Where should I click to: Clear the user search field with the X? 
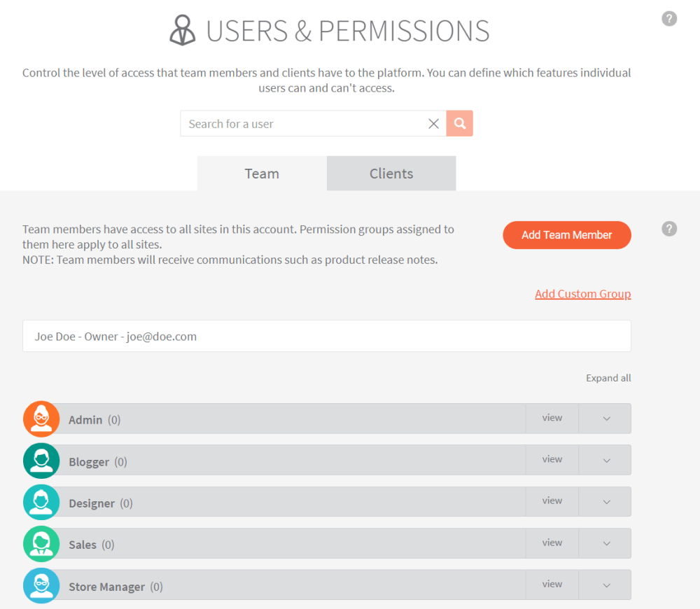(x=433, y=124)
